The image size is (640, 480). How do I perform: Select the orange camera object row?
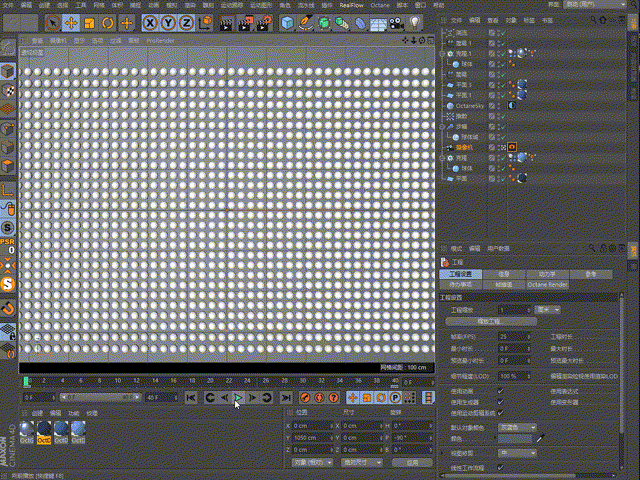point(464,147)
